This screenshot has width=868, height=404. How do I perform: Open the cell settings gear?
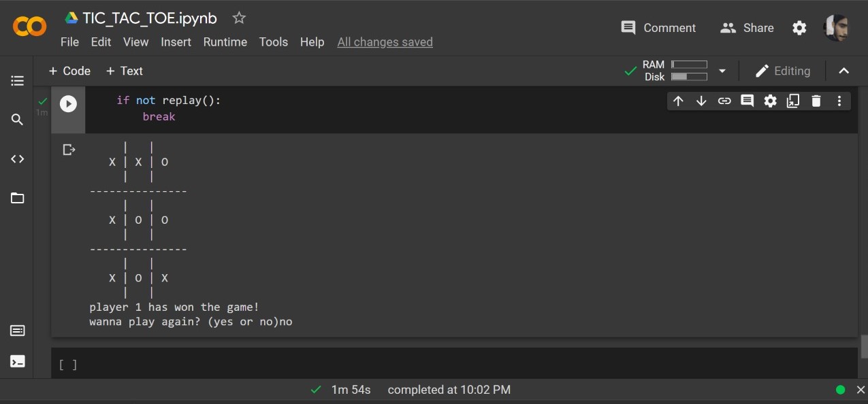tap(770, 100)
